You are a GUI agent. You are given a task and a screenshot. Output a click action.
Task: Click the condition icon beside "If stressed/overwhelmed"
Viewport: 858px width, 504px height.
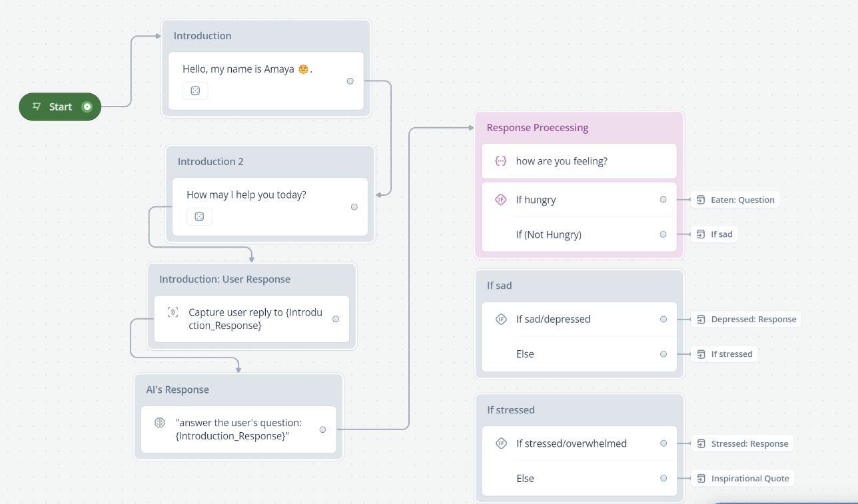pyautogui.click(x=500, y=443)
